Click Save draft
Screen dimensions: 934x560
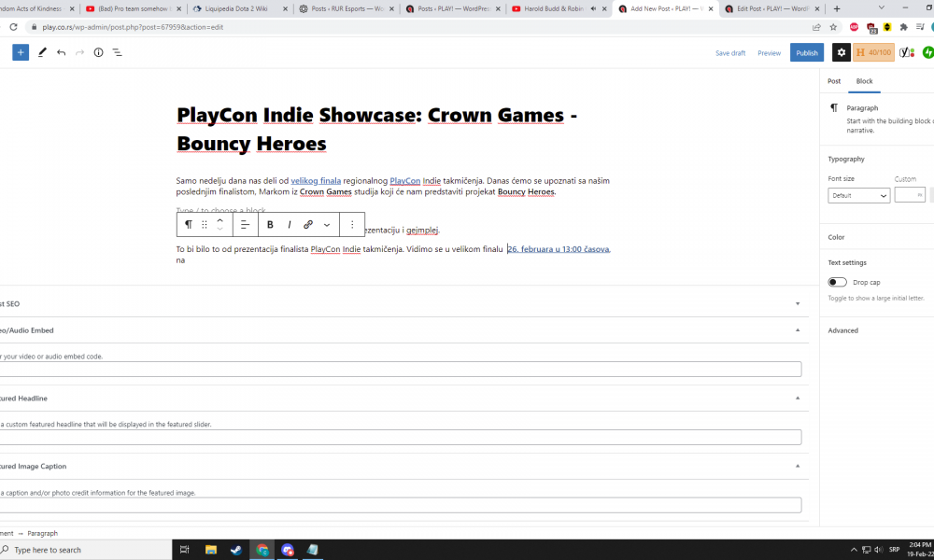pos(730,53)
